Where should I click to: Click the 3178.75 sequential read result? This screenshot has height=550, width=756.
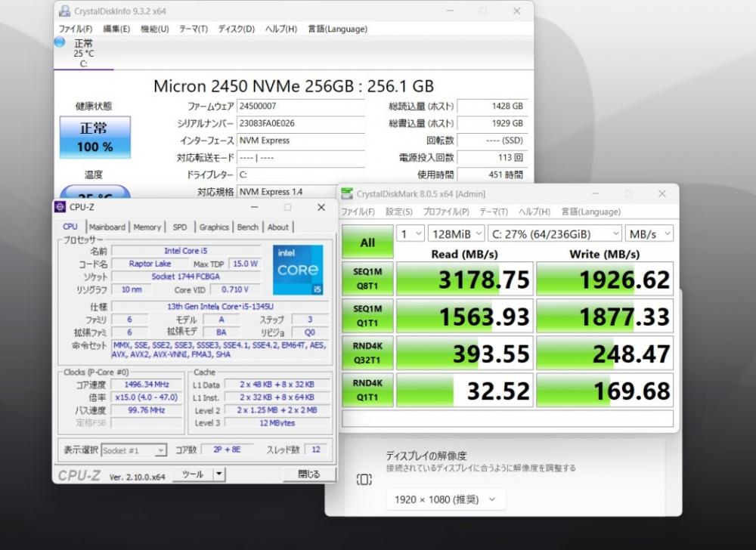465,279
